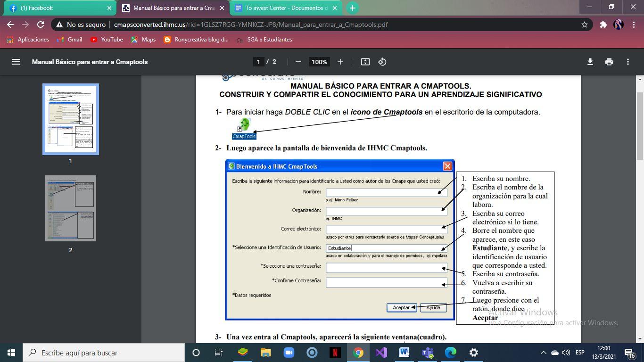The height and width of the screenshot is (362, 644).
Task: Open the PDF viewer sidebar menu icon
Action: tap(16, 62)
